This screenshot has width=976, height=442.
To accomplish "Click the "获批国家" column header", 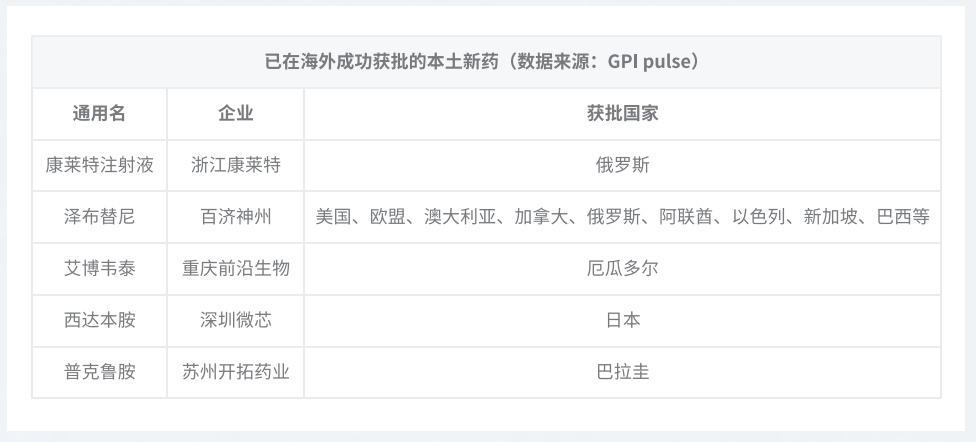I will coord(622,113).
